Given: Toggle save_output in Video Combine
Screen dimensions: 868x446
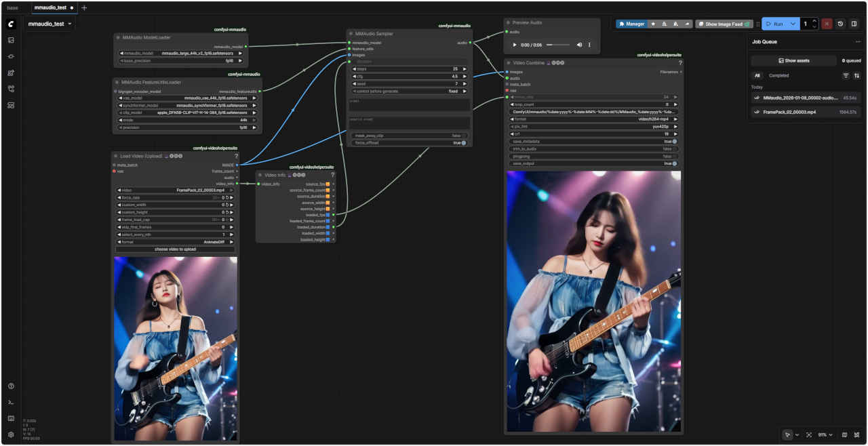Looking at the screenshot, I should click(x=675, y=163).
